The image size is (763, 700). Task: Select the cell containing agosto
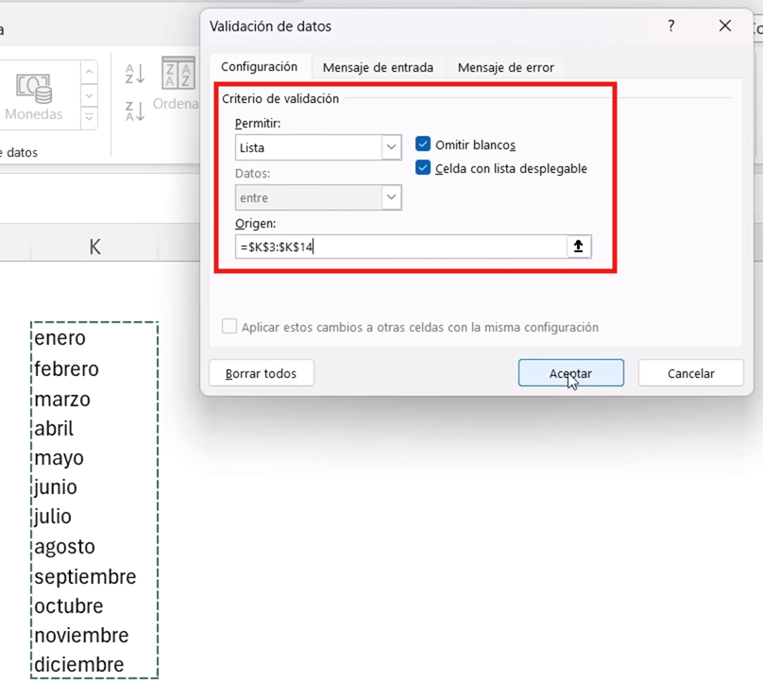[x=94, y=546]
